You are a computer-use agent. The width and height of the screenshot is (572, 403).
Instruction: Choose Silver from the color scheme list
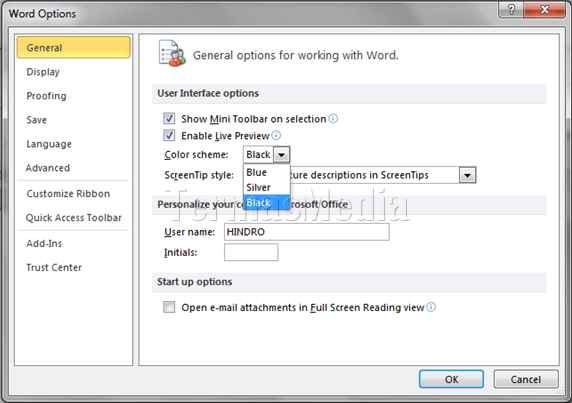pos(267,187)
